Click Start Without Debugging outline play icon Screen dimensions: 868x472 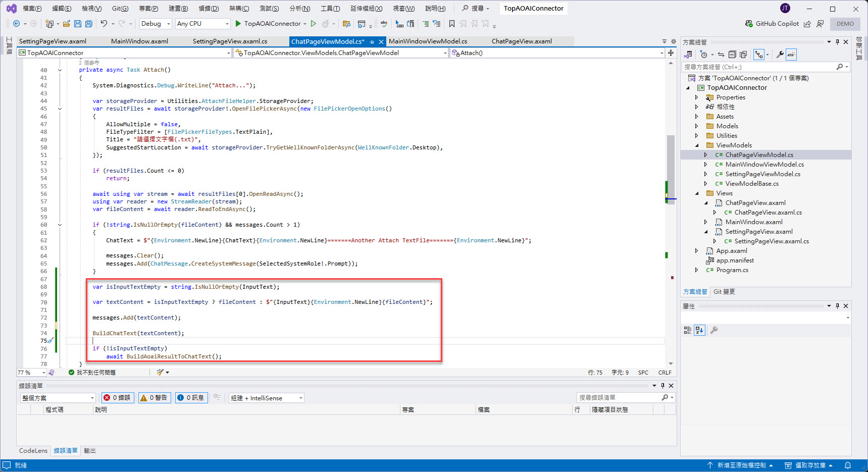click(314, 24)
